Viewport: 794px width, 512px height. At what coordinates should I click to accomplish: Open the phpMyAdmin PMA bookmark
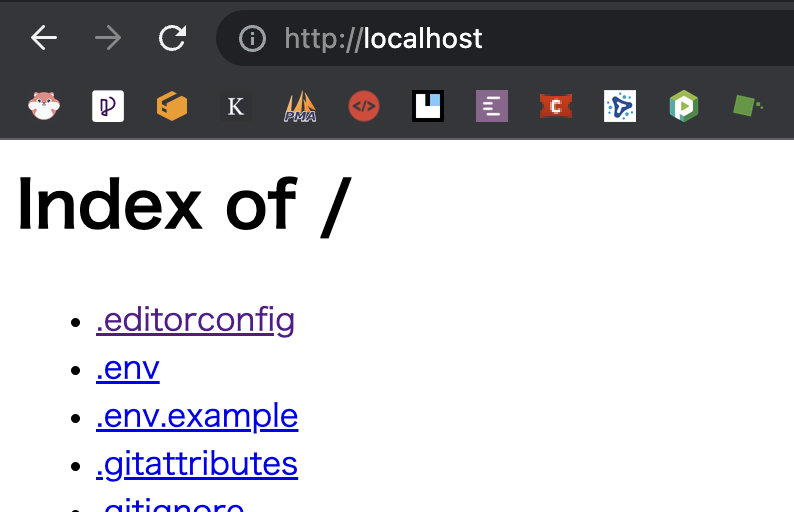coord(300,105)
